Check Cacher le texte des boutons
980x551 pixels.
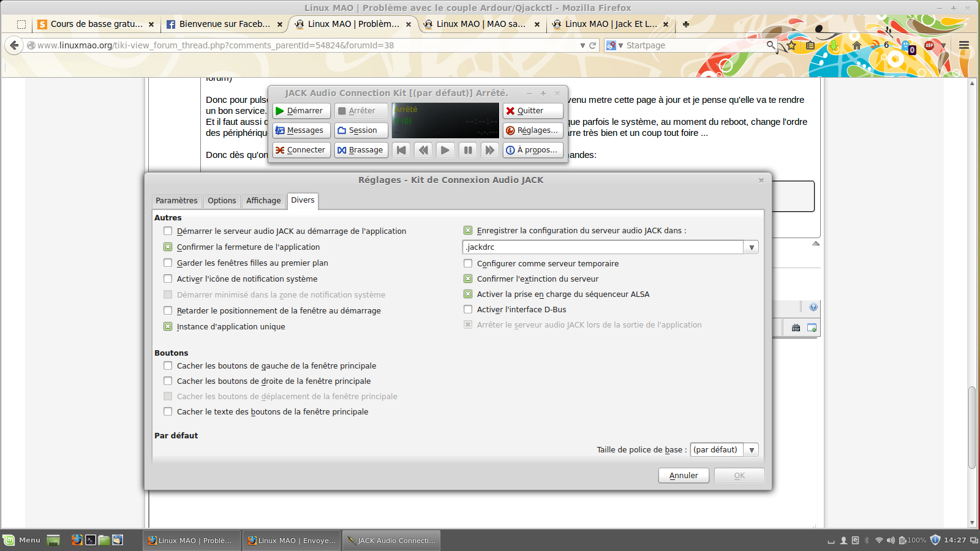168,411
